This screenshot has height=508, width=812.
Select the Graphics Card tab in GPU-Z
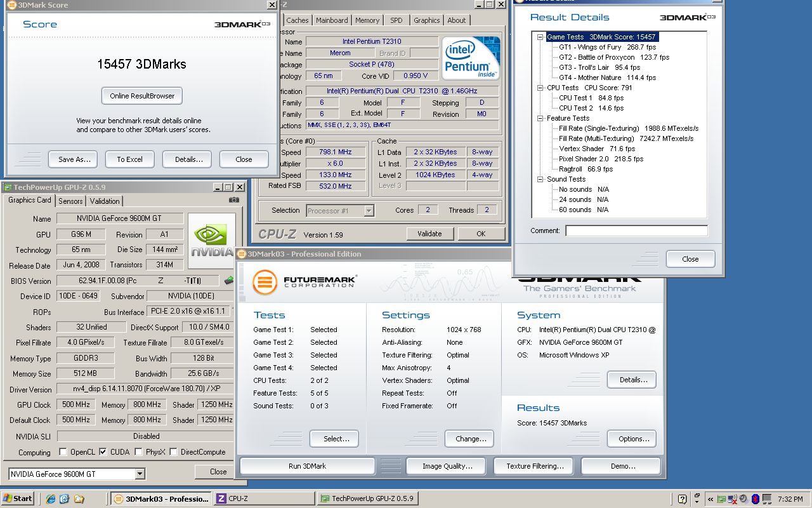(x=30, y=200)
